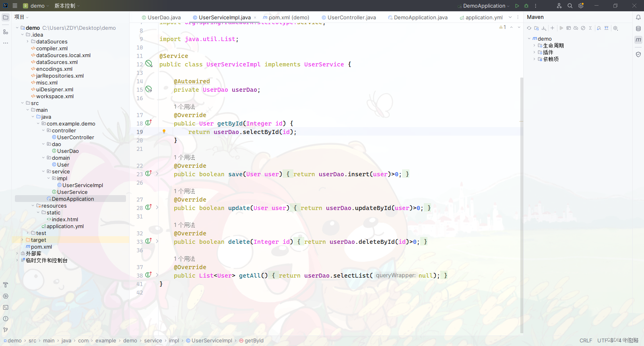
Task: Click the yellow lightbulb quick-fix icon
Action: click(164, 131)
